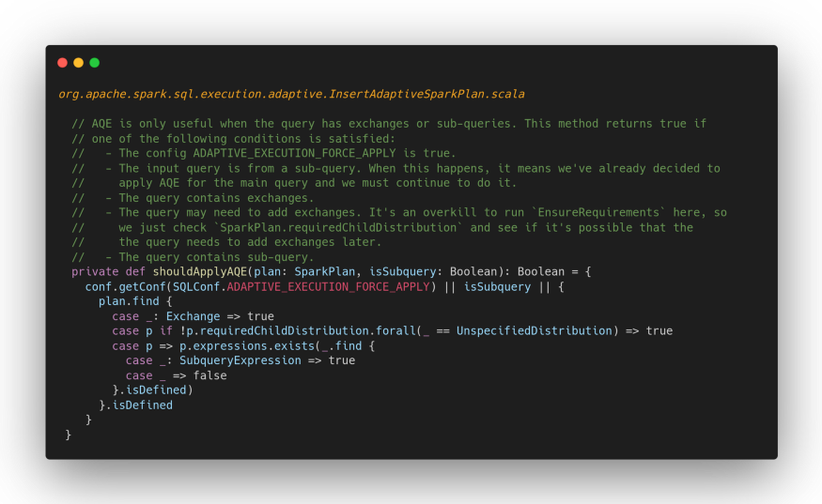Click the InsertAdaptiveSparkPlan.scala file path title
This screenshot has height=504, width=822.
(x=291, y=94)
